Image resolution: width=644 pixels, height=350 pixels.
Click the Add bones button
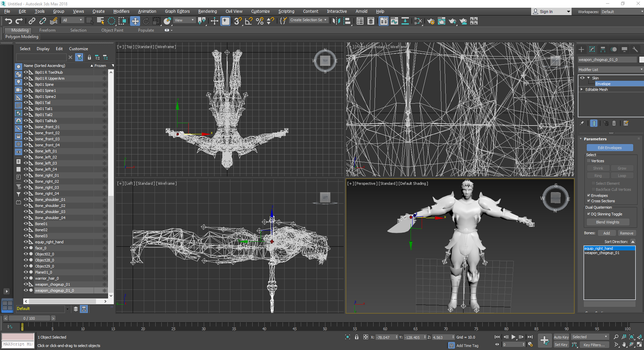pos(606,233)
